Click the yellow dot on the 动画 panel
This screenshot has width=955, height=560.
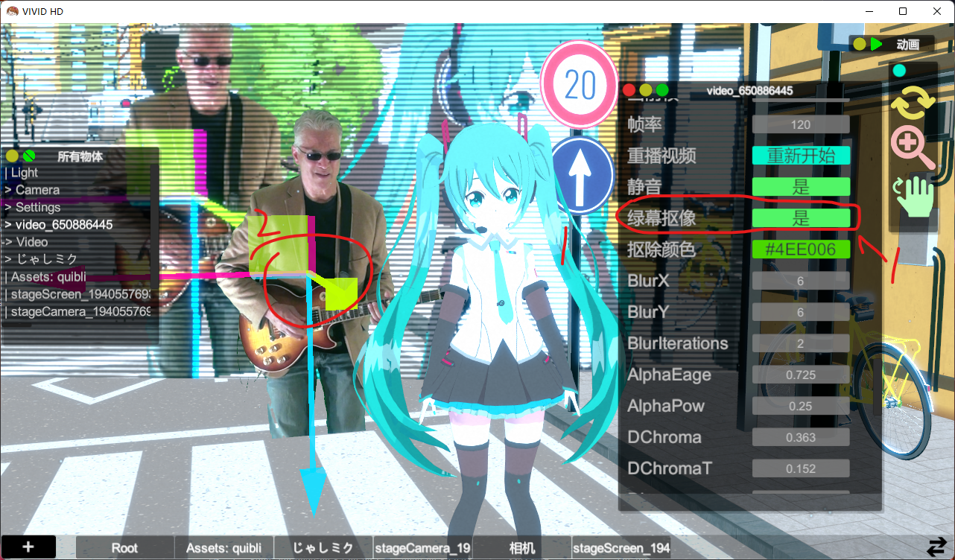click(x=860, y=44)
